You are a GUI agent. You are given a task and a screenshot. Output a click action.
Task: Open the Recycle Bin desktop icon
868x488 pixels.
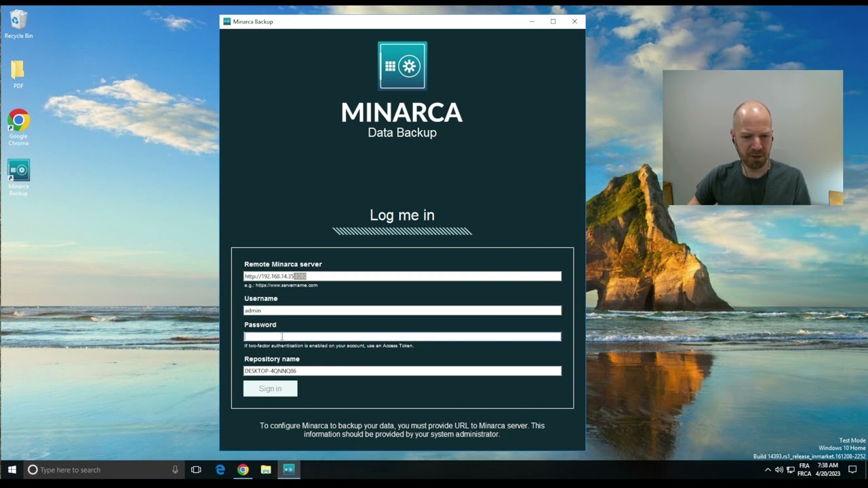coord(18,24)
